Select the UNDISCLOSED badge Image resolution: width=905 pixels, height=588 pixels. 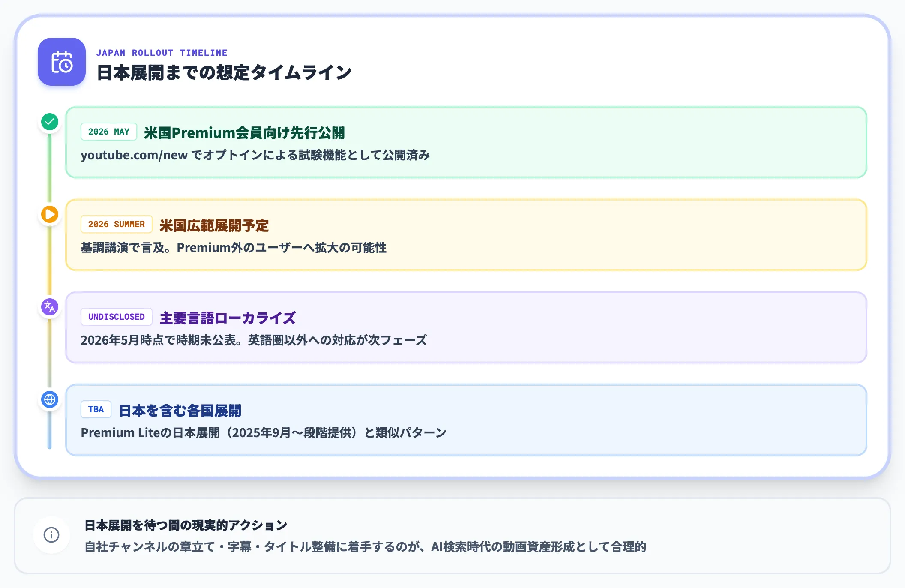[x=117, y=317]
